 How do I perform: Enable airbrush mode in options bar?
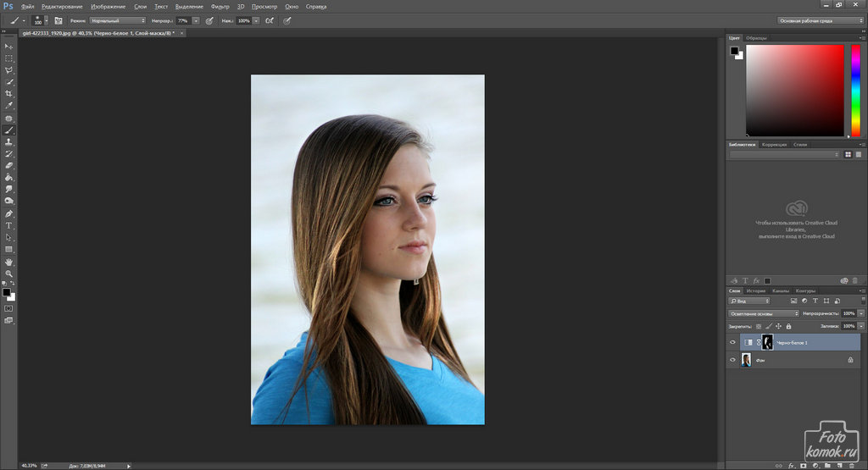click(x=270, y=20)
